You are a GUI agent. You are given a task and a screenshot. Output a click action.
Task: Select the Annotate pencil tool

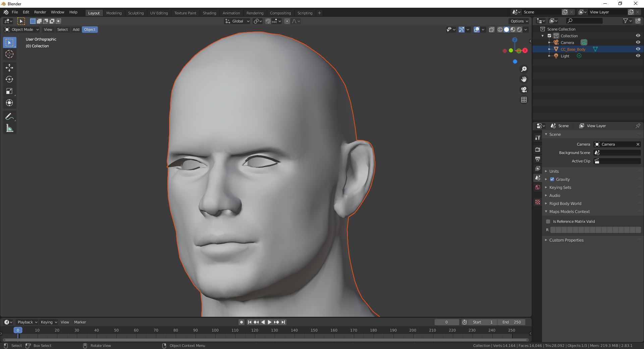pyautogui.click(x=9, y=116)
